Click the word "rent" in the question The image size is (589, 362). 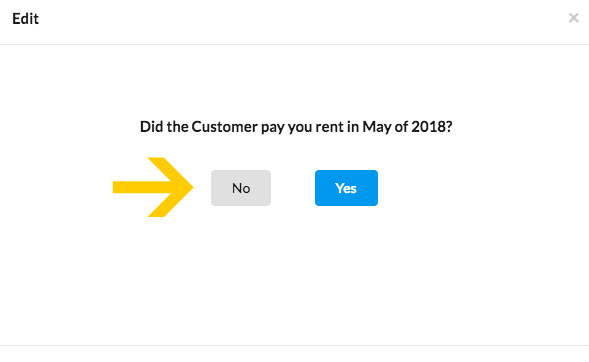point(330,127)
